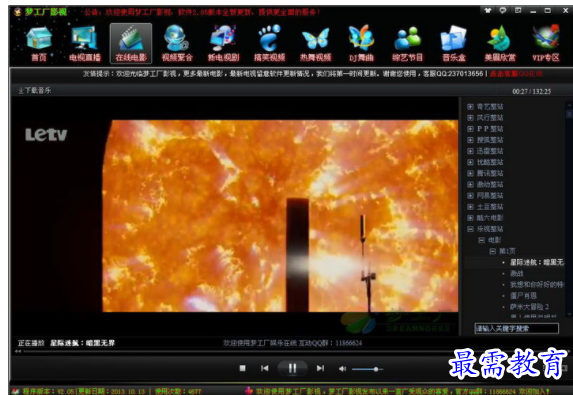Open 综艺节目 variety shows icon
Screen dimensions: 573x395
407,43
